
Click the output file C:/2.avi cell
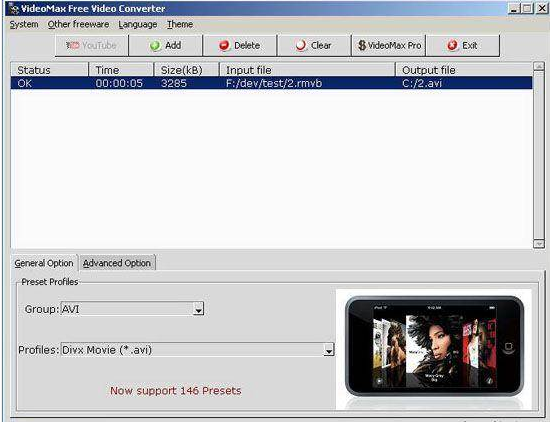pos(422,83)
